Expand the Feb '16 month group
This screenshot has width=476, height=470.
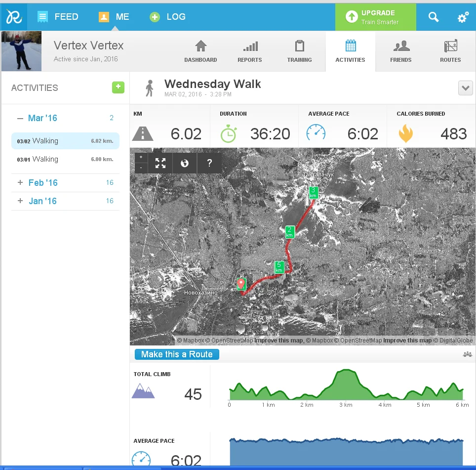coord(20,182)
